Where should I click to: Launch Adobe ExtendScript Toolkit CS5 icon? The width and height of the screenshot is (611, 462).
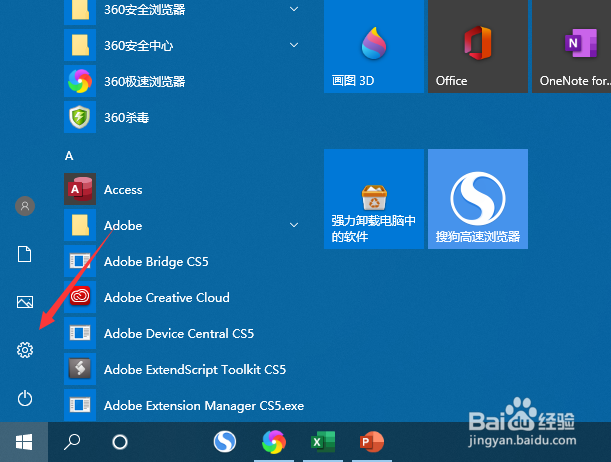pos(80,369)
